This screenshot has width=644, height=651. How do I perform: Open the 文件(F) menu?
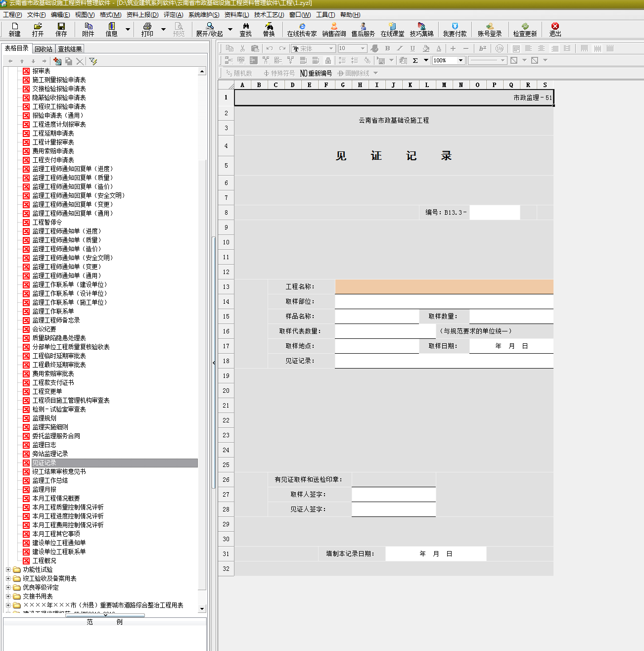point(36,15)
